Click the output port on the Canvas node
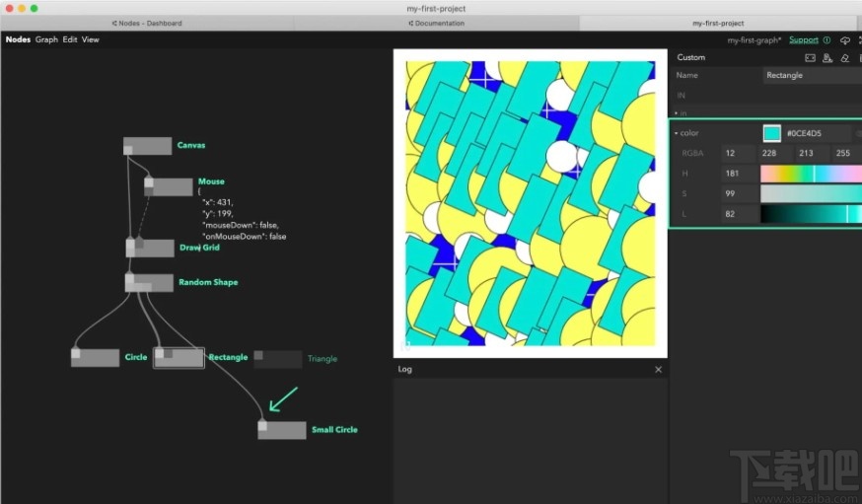 [x=127, y=150]
